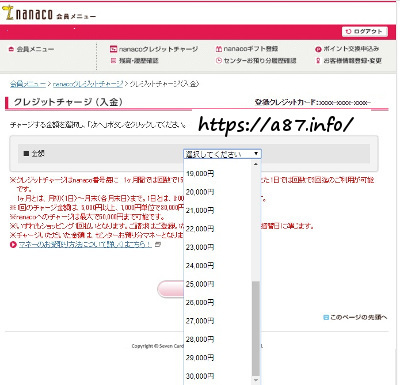
Task: Click dropdown list scroll down arrow
Action: pyautogui.click(x=256, y=380)
